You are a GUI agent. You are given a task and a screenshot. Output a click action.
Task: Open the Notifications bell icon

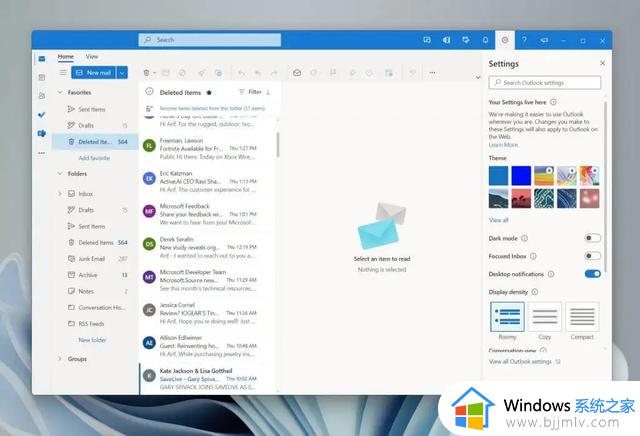(485, 40)
